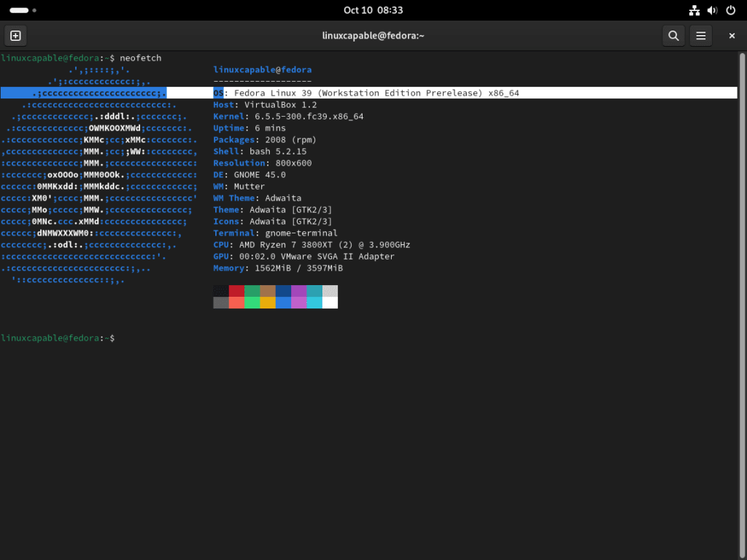Click the power icon in top bar
This screenshot has height=560, width=747.
point(729,10)
